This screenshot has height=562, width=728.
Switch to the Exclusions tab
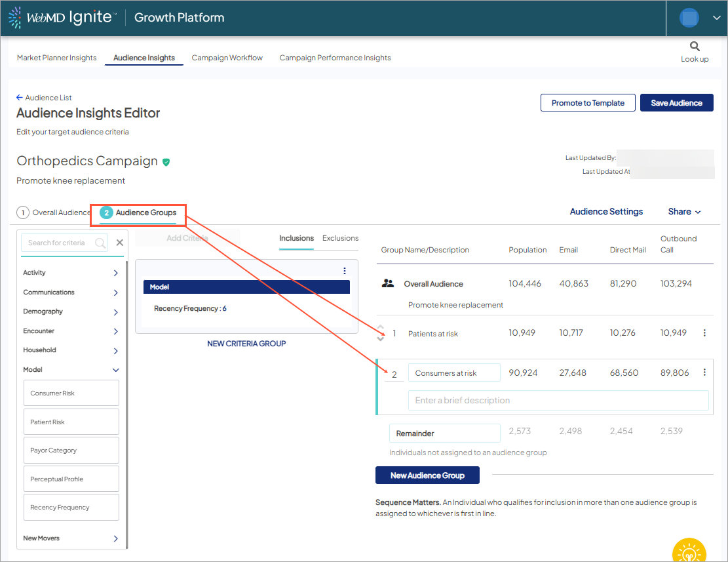pyautogui.click(x=340, y=238)
